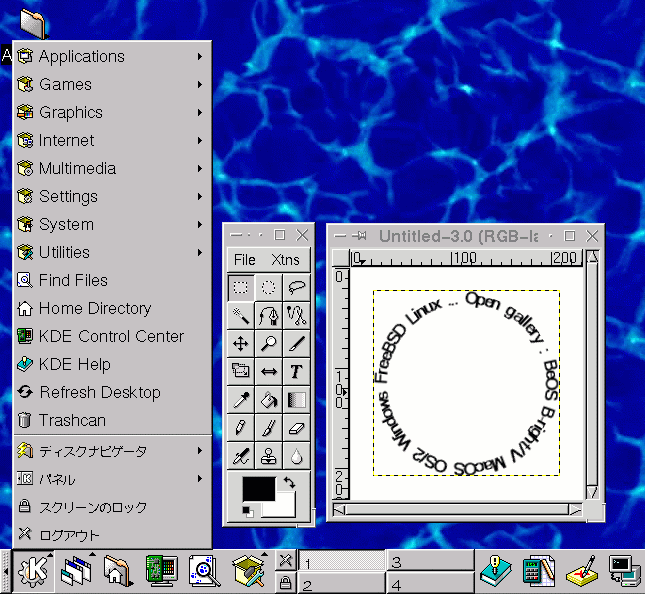Expand the Games submenu
The image size is (645, 594).
point(112,84)
